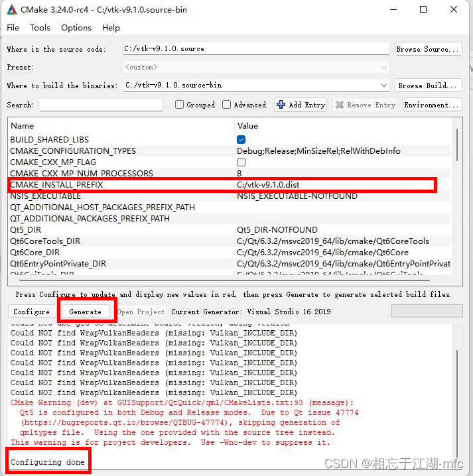The image size is (473, 476).
Task: Click the X icon on Remove Entry
Action: pos(340,105)
